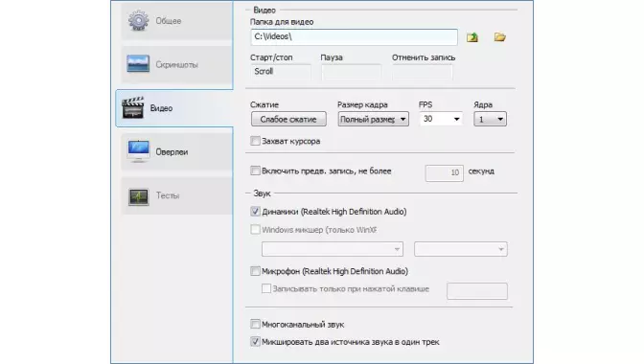Click the open folder icon beside video path
This screenshot has width=644, height=364.
(500, 37)
